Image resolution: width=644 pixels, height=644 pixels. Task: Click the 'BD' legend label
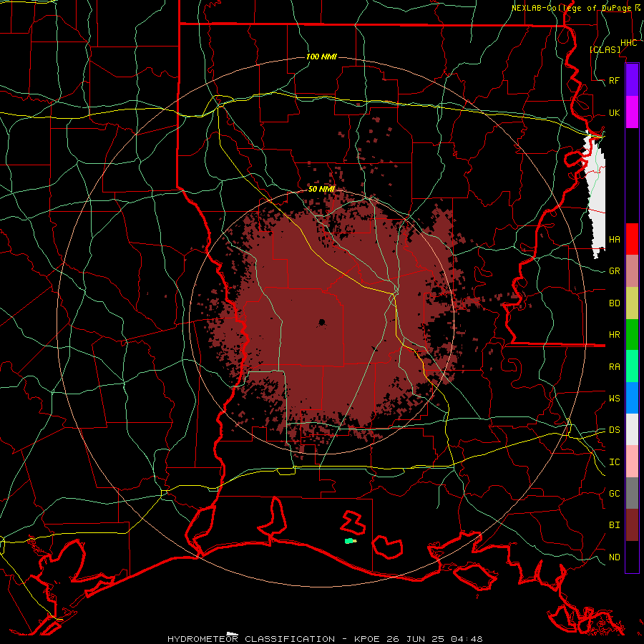click(x=614, y=303)
